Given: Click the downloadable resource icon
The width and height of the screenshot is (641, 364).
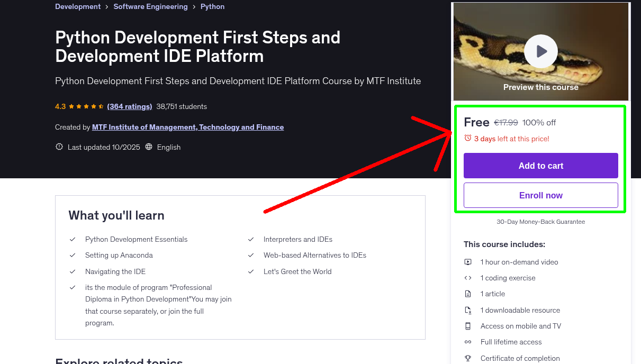Looking at the screenshot, I should (468, 310).
